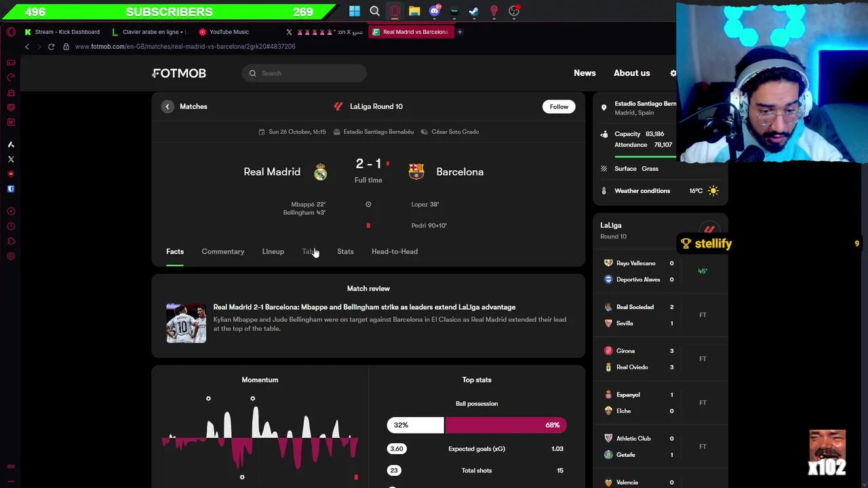Click Bellingham 43' goal scorer
The width and height of the screenshot is (868, 488).
(304, 213)
